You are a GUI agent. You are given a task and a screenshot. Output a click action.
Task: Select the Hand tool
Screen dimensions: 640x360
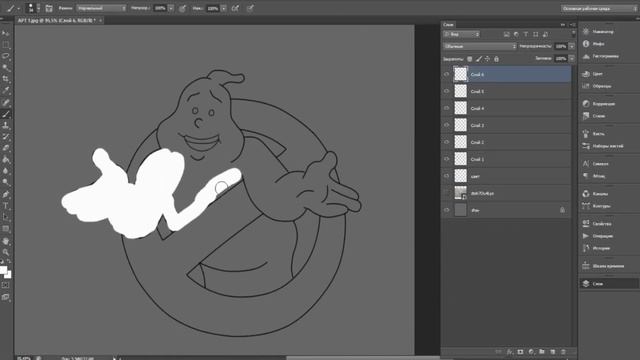click(x=6, y=241)
